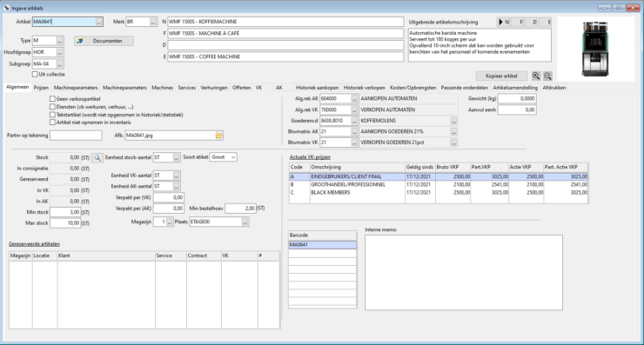Open lookup next to Hoofdgroep field
Viewport: 644px width, 345px height.
59,52
